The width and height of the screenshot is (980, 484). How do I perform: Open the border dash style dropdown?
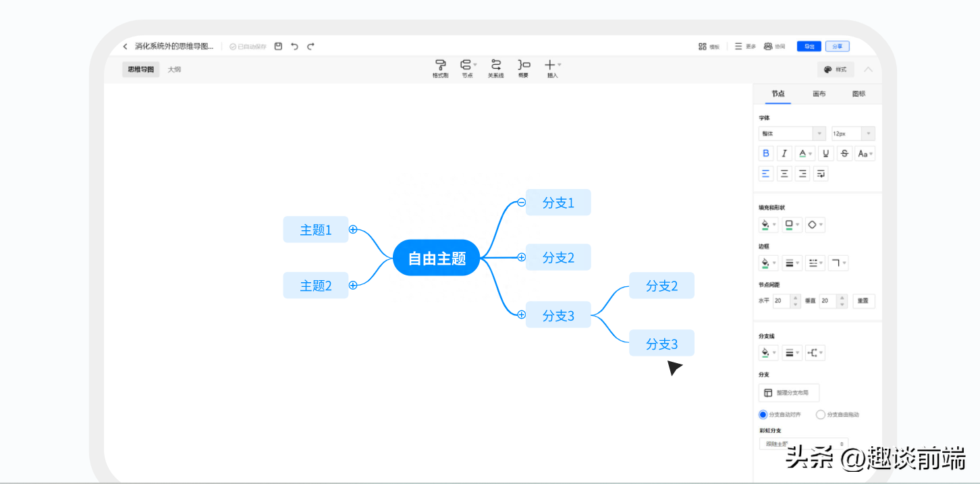click(816, 263)
